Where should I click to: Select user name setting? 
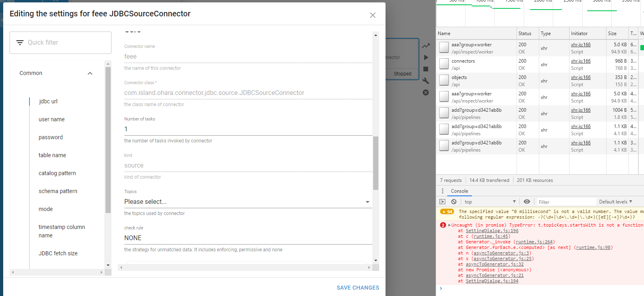click(51, 119)
